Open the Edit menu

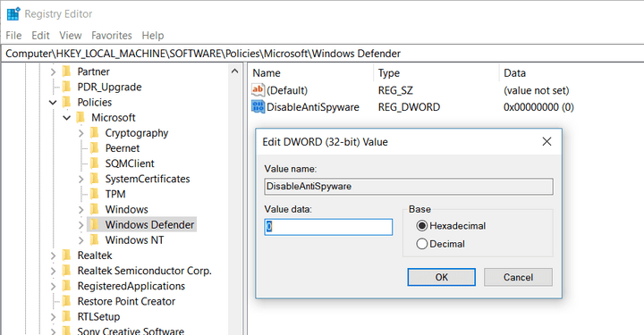tap(40, 36)
